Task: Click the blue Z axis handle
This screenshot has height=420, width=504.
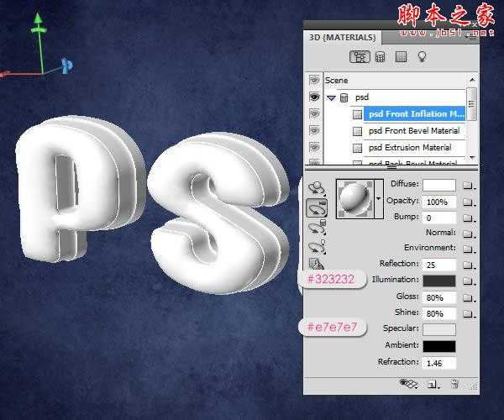Action: (x=67, y=66)
